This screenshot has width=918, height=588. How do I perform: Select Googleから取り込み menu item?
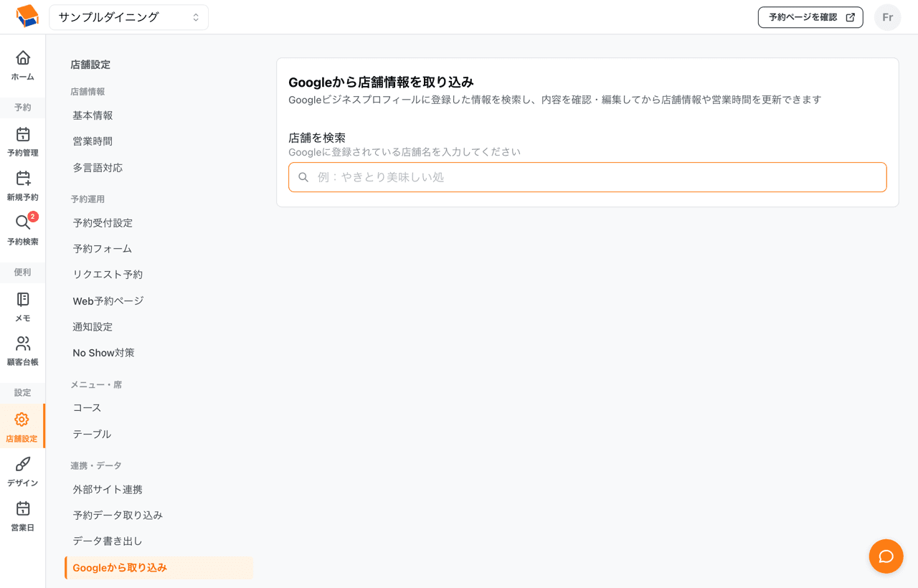(x=159, y=568)
